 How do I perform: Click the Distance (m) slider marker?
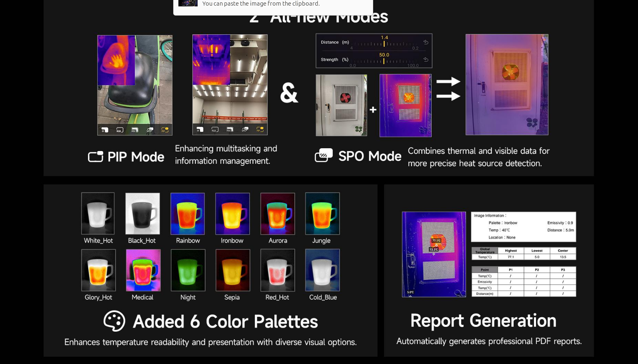pyautogui.click(x=384, y=44)
